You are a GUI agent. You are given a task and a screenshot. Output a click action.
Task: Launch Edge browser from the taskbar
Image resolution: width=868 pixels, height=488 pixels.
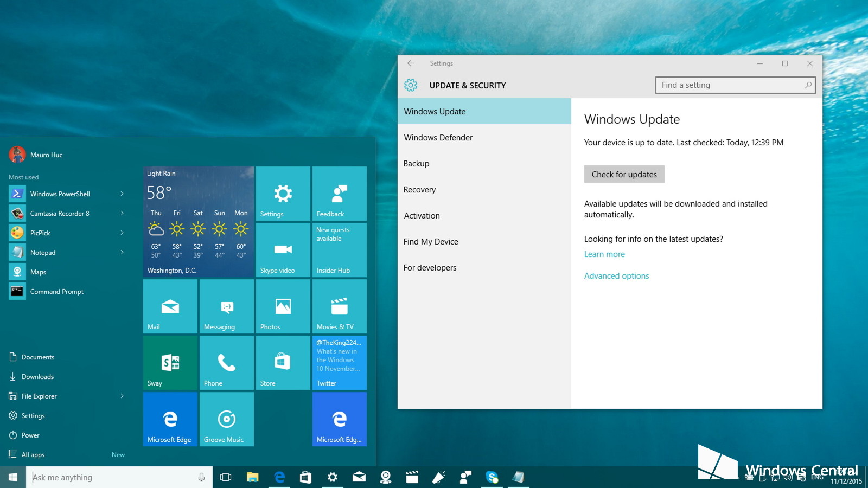(x=279, y=477)
